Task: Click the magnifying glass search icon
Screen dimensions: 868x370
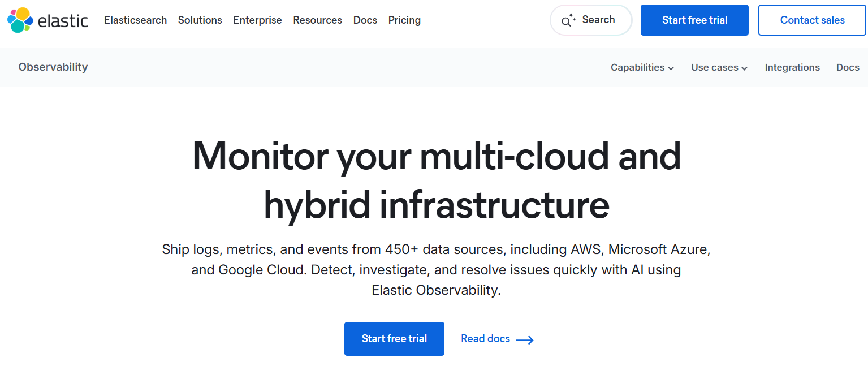Action: pos(567,20)
